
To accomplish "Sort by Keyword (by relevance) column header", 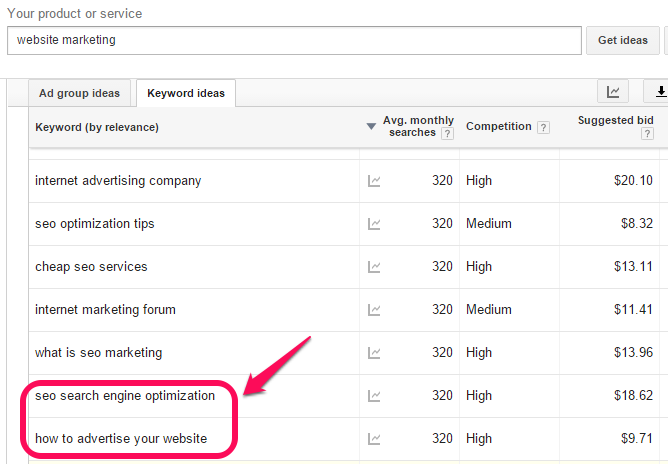I will [97, 127].
